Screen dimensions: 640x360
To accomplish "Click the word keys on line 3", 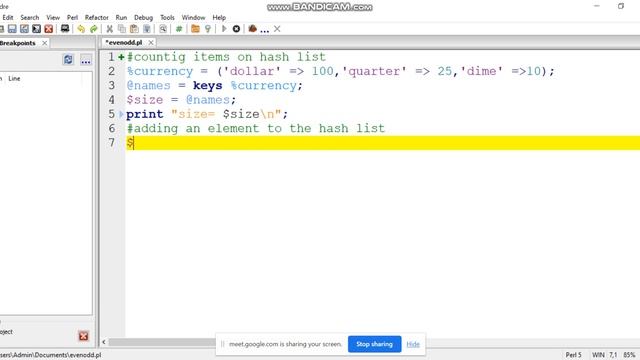I will pyautogui.click(x=208, y=86).
